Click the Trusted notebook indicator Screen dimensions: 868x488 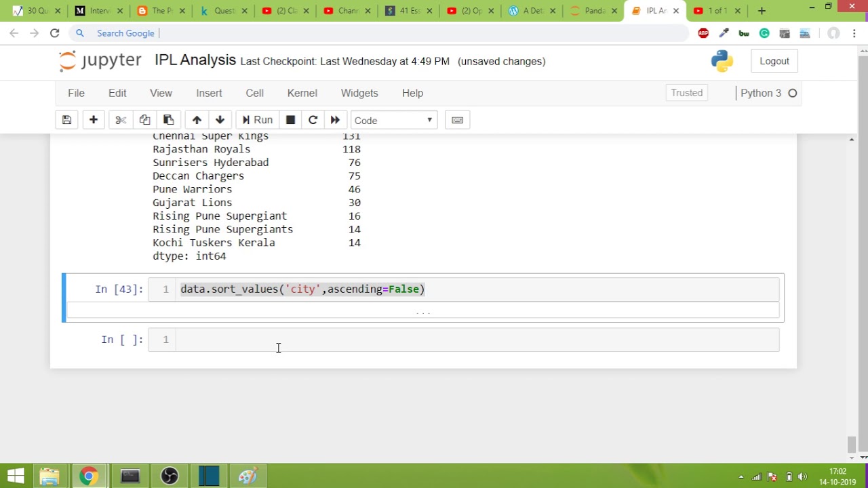click(x=687, y=93)
